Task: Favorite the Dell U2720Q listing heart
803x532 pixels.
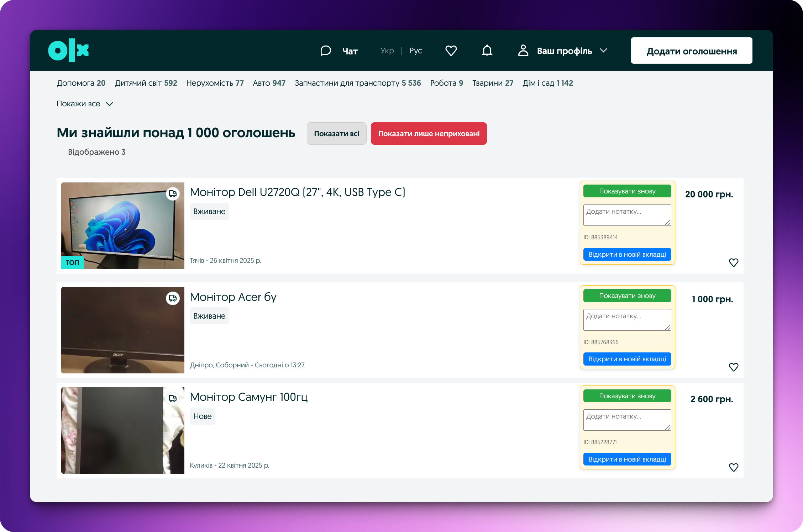Action: [734, 263]
